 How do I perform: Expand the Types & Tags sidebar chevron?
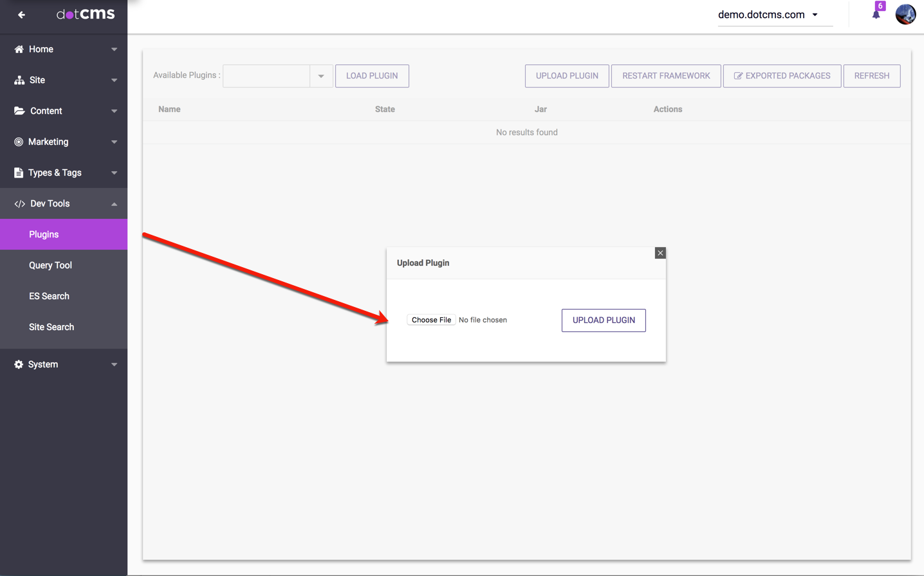point(114,172)
